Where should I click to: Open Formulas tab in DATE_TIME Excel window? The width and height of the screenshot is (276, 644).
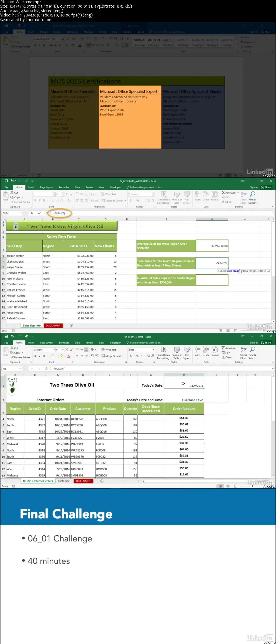pyautogui.click(x=64, y=343)
